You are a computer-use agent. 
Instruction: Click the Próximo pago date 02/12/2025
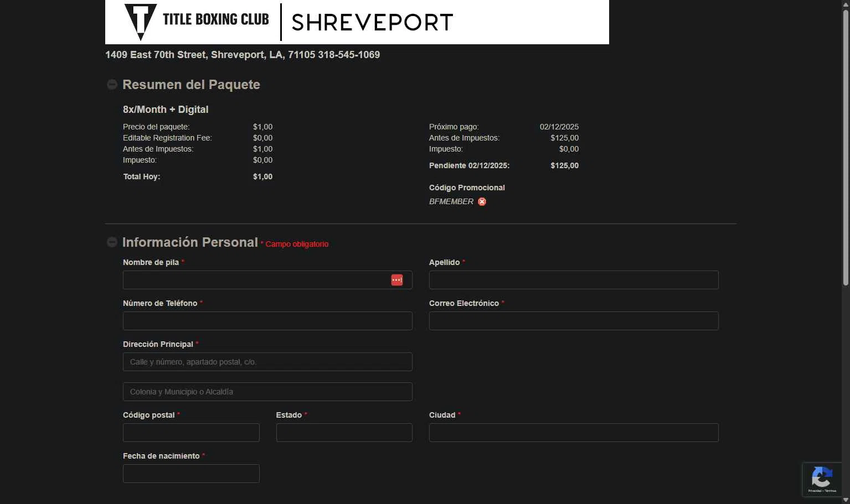559,127
